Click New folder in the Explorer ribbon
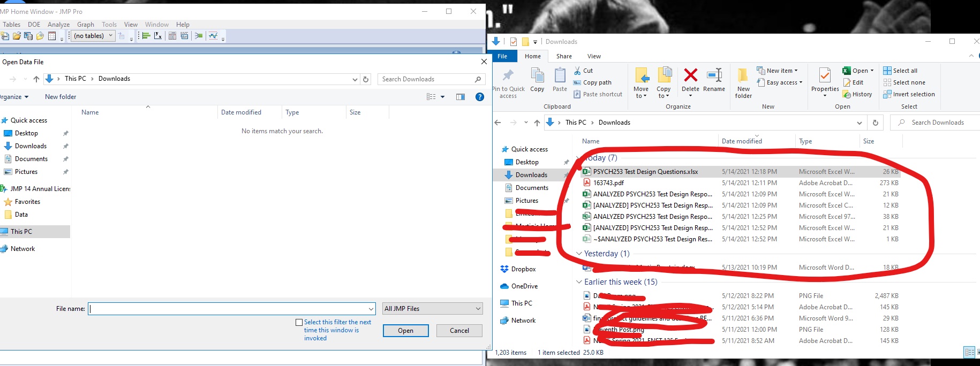This screenshot has height=366, width=980. click(743, 83)
